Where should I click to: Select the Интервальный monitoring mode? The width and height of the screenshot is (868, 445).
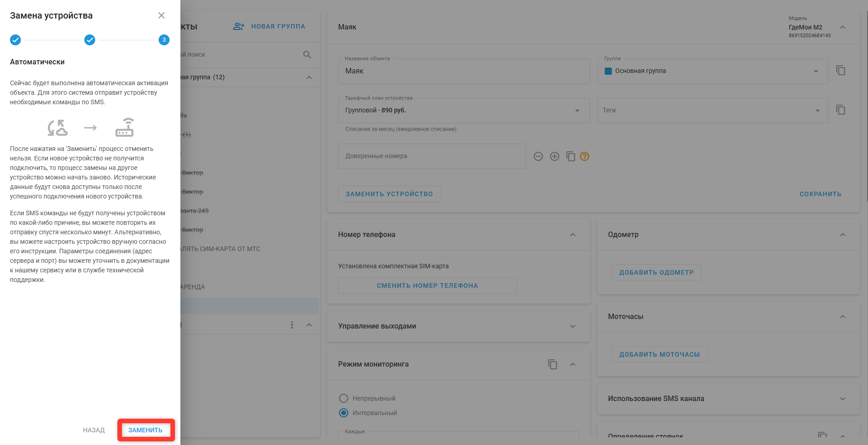click(x=344, y=413)
